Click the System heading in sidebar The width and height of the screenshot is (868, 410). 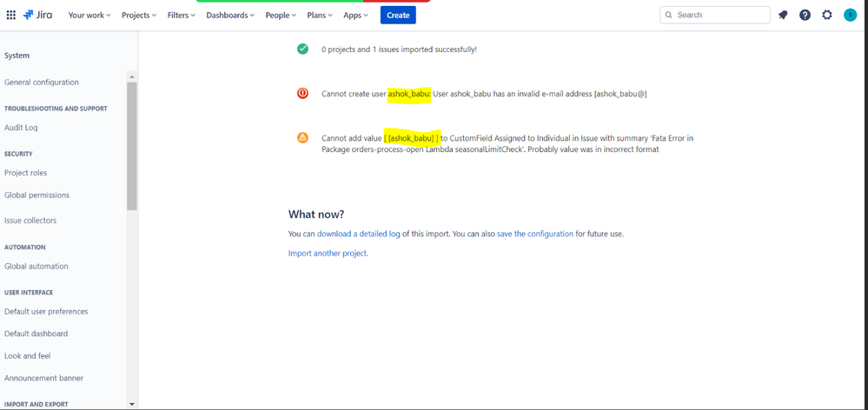[17, 56]
